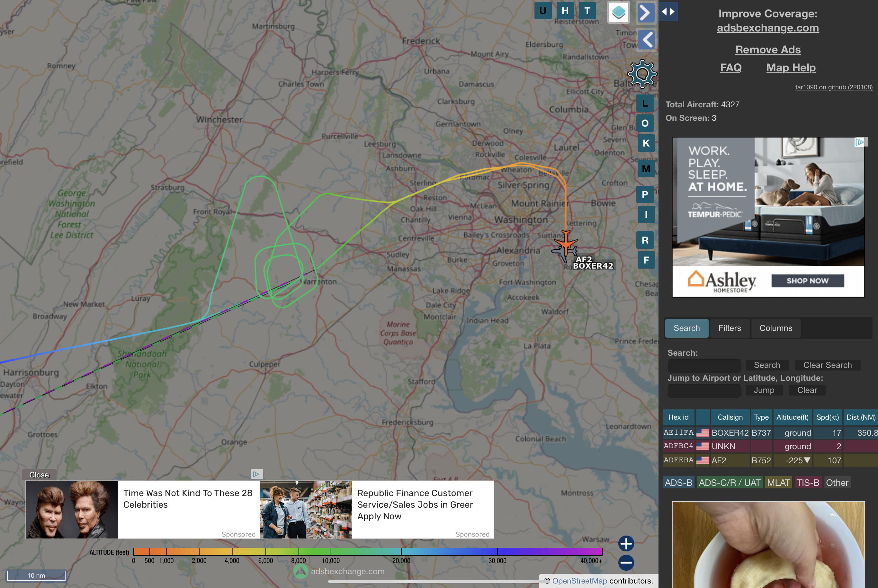
Task: Click the R button on map
Action: pyautogui.click(x=645, y=240)
